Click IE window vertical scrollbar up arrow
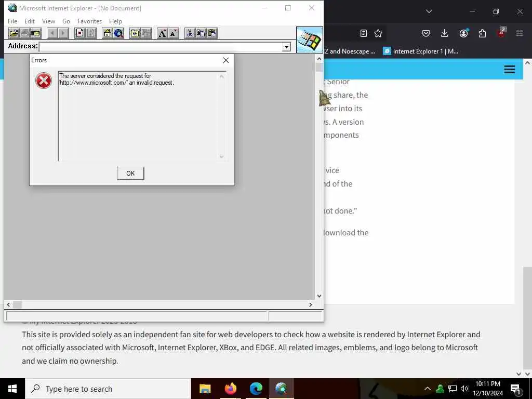The image size is (532, 399). pyautogui.click(x=319, y=59)
